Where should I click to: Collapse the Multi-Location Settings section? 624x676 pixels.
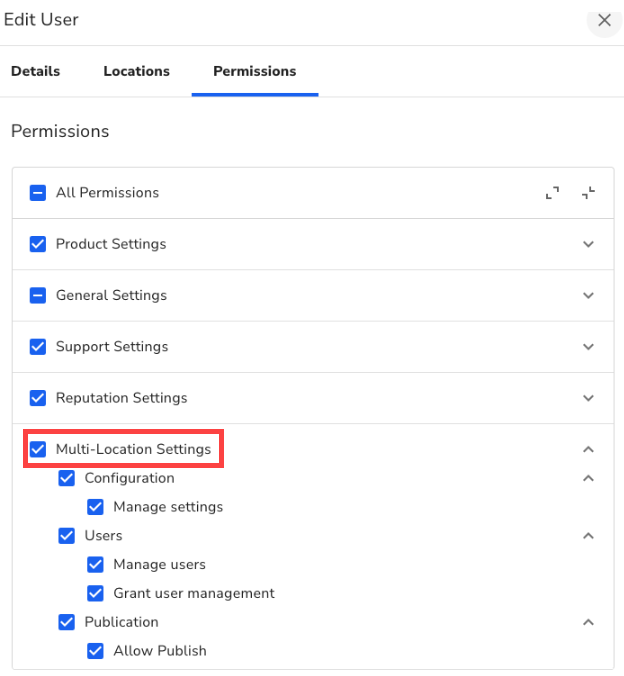pyautogui.click(x=588, y=449)
